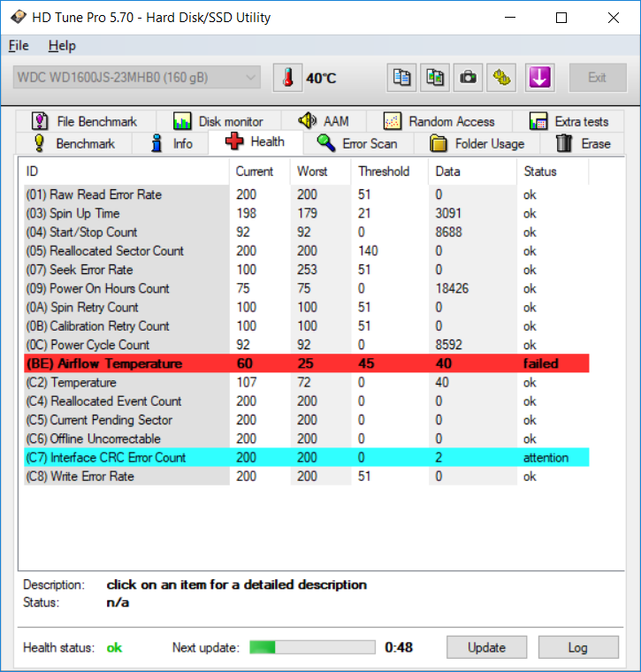The image size is (641, 672).
Task: Click the Current column header
Action: click(x=260, y=172)
